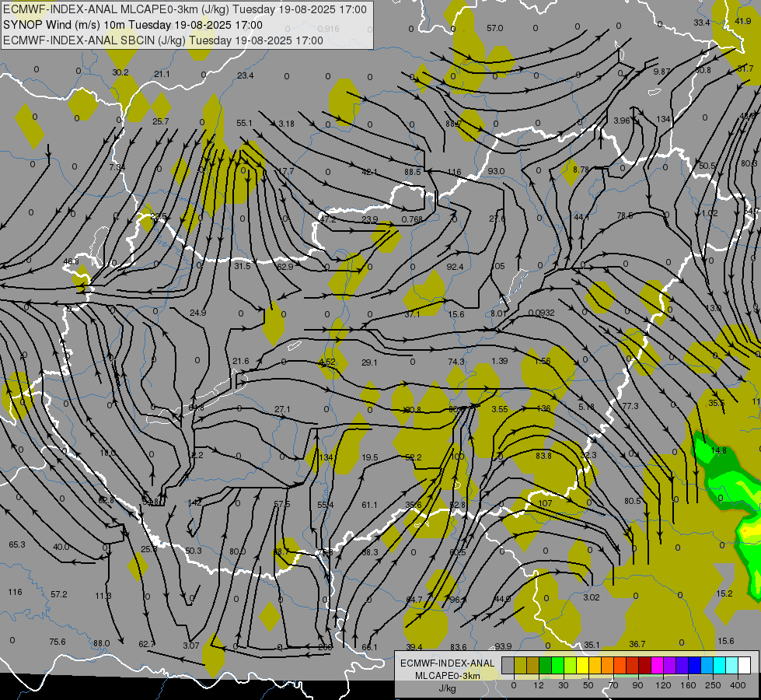Click the white swatch in the legend

tap(744, 665)
